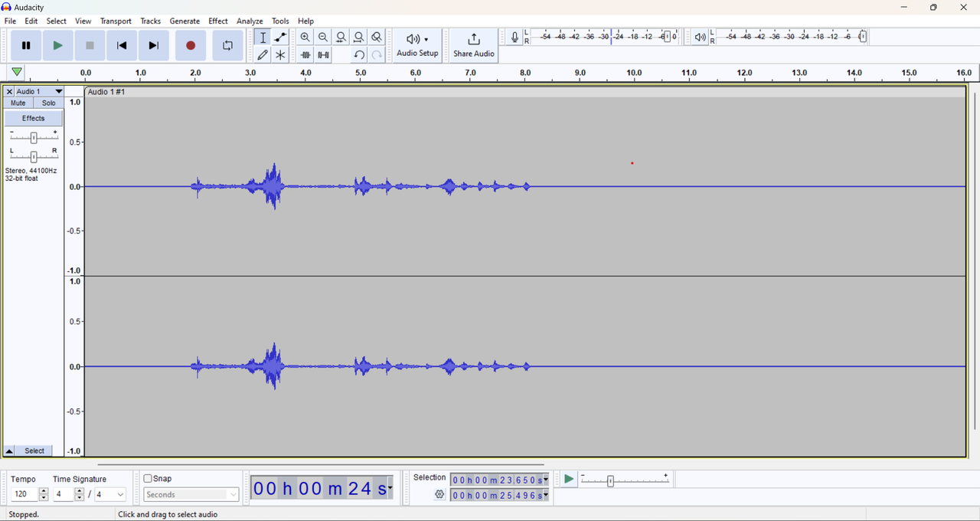This screenshot has width=980, height=521.
Task: Open the Tracks menu
Action: [x=151, y=21]
